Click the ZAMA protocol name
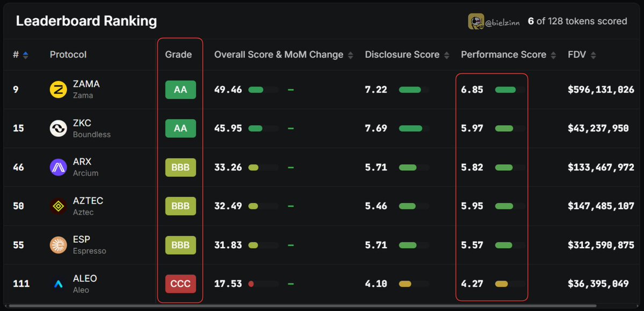Screen dimensions: 644x311 [x=86, y=84]
